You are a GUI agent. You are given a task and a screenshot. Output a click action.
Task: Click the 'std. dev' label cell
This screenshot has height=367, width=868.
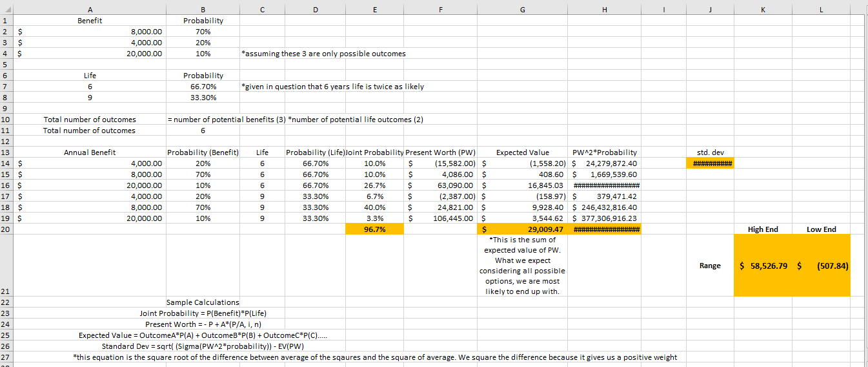click(710, 152)
